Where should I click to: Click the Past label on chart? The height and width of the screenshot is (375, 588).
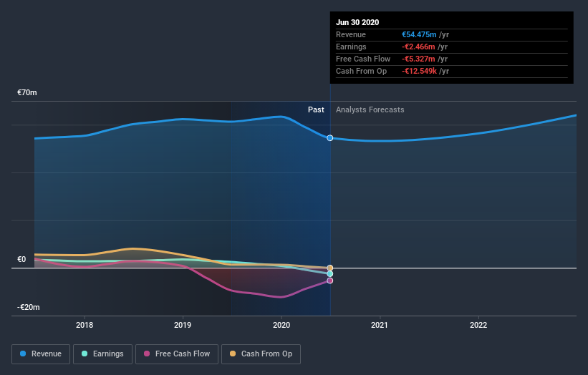[316, 109]
